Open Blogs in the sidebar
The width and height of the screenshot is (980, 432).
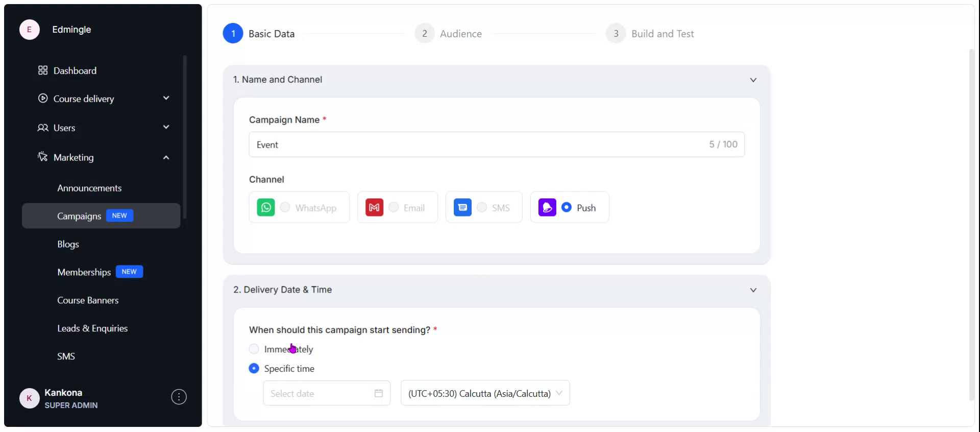click(68, 244)
